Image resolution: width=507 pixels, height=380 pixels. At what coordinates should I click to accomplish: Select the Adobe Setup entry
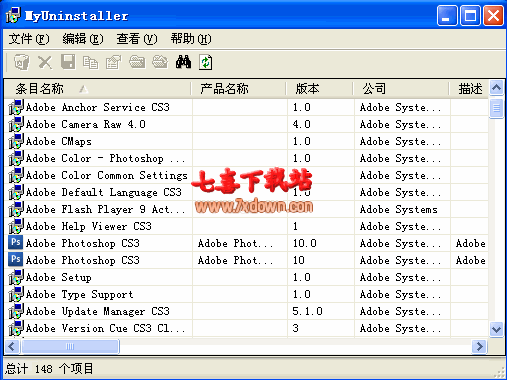point(59,277)
